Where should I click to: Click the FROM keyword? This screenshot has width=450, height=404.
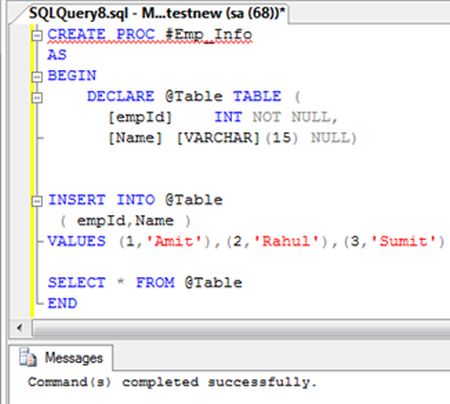point(155,283)
